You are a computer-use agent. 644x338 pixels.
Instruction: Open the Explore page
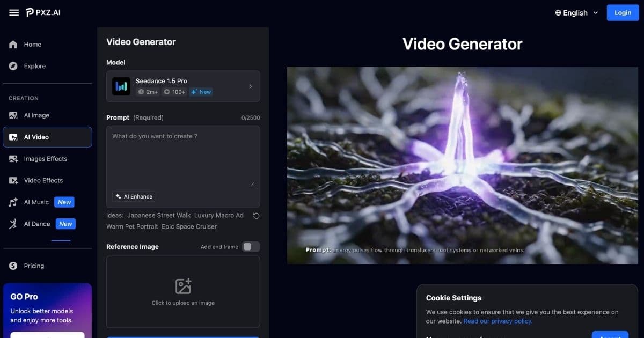coord(34,66)
